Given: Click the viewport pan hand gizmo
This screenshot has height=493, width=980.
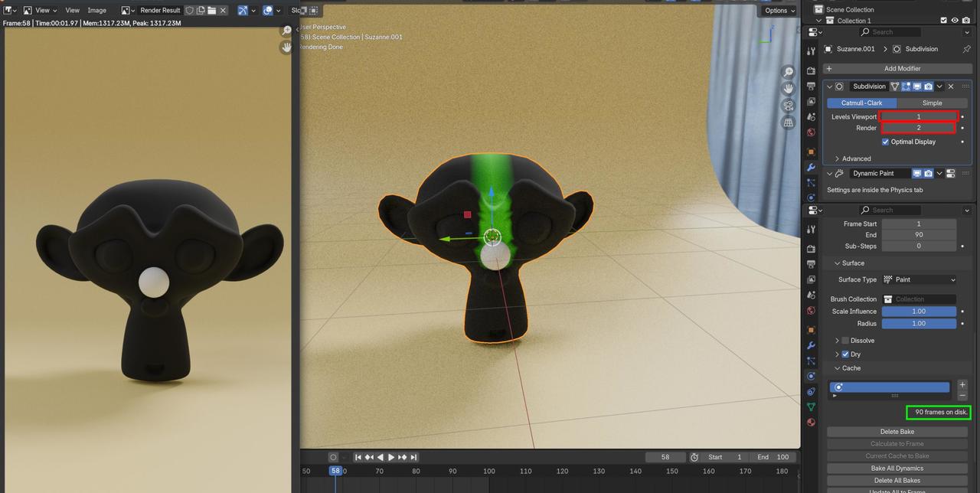Looking at the screenshot, I should (788, 89).
